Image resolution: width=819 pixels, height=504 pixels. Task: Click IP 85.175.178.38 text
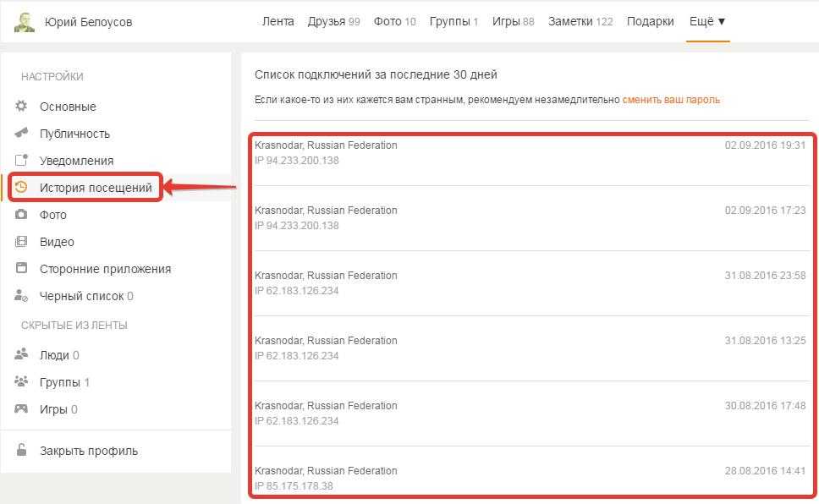click(x=294, y=485)
